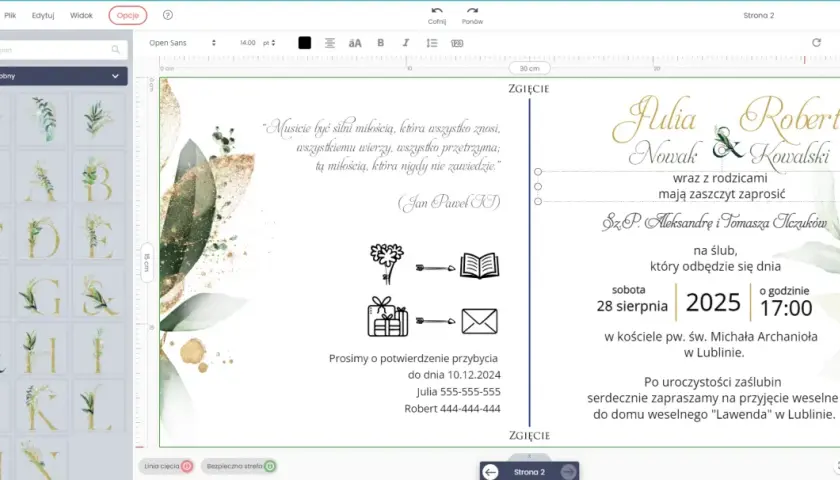This screenshot has height=480, width=840.
Task: Click the Ponów redo icon
Action: coord(472,11)
